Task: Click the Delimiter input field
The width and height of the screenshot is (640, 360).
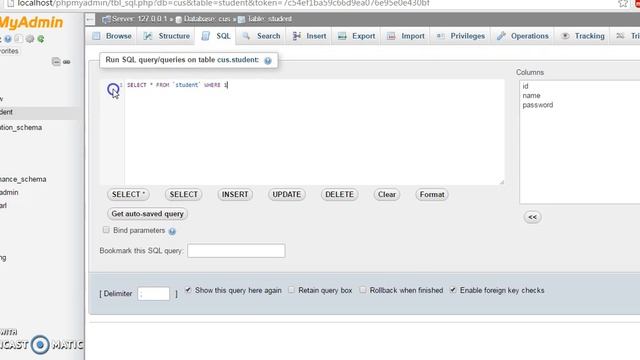Action: [x=153, y=293]
